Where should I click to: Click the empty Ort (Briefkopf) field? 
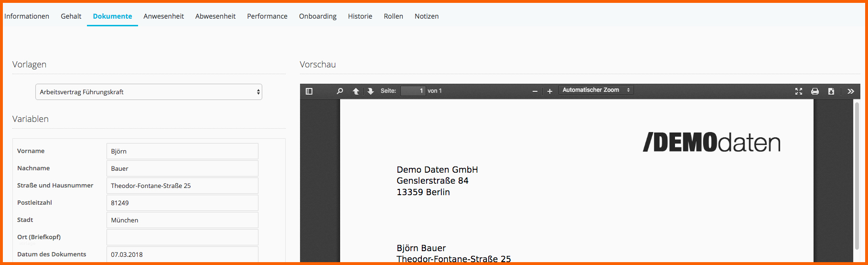coord(182,237)
